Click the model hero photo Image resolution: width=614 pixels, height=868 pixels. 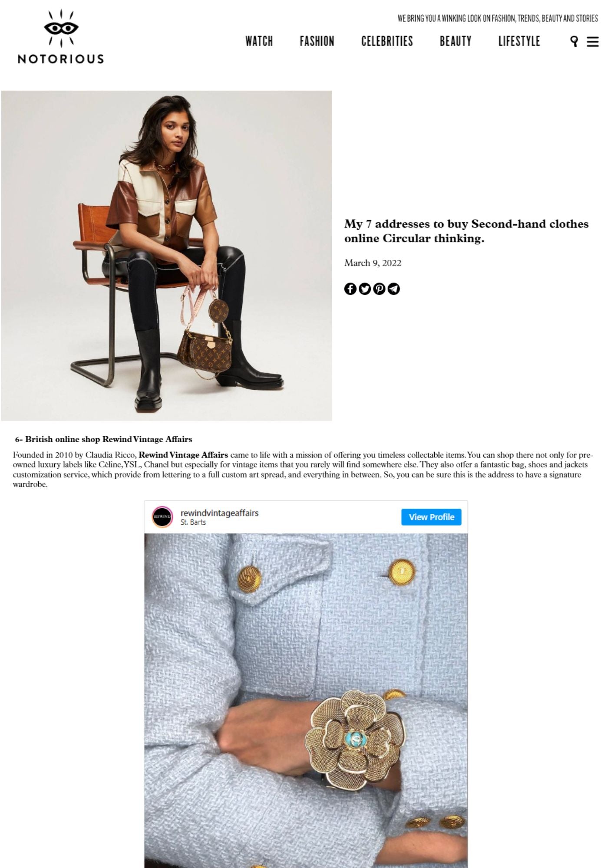(166, 256)
